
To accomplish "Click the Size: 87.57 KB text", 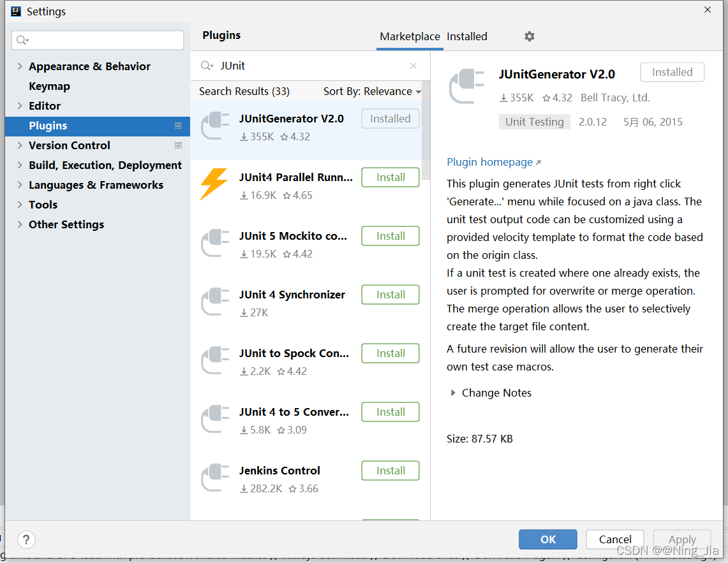I will point(480,439).
